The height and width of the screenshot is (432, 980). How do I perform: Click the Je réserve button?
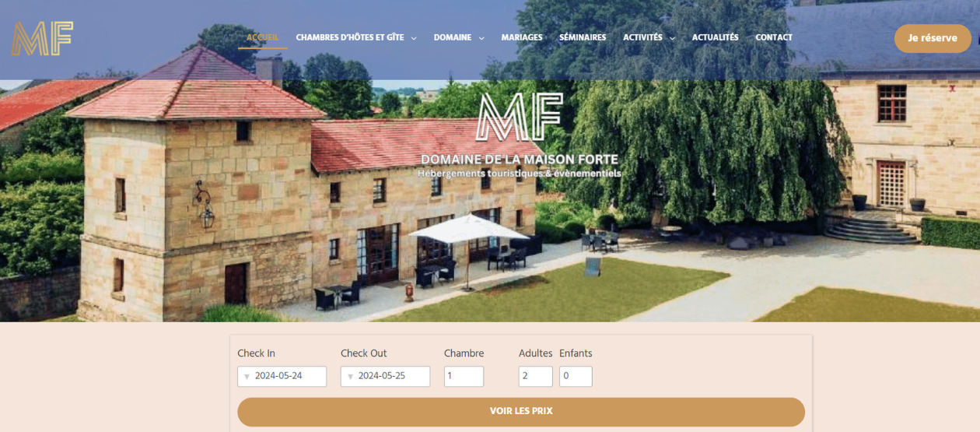(933, 38)
